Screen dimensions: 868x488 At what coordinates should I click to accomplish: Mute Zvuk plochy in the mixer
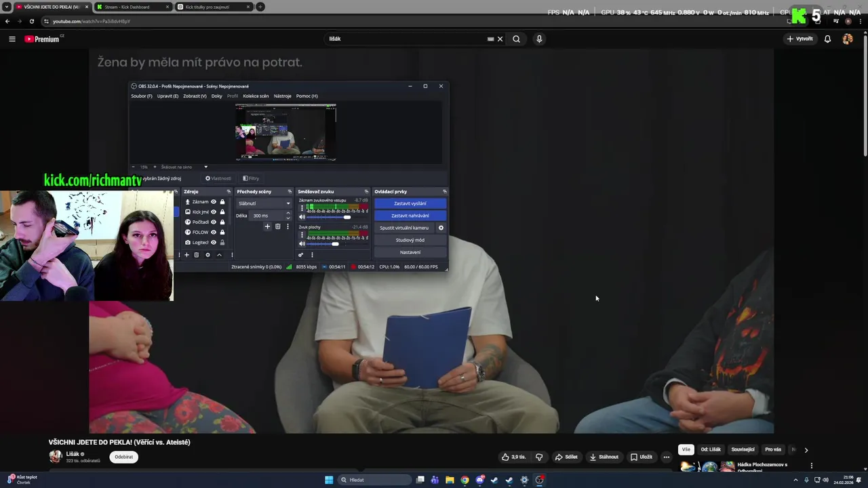[302, 243]
